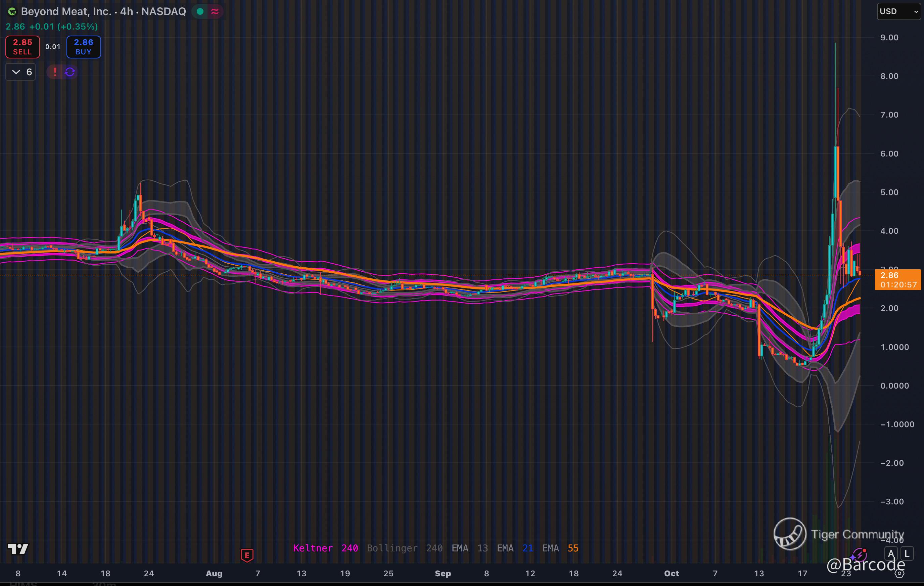Click the red exclamation warning icon

[55, 72]
